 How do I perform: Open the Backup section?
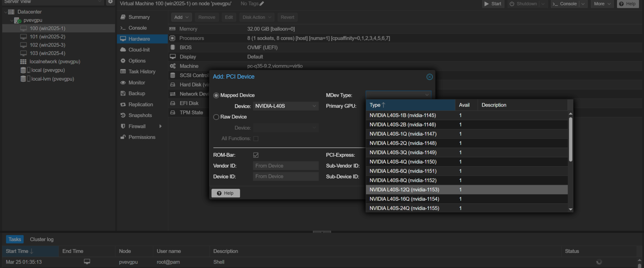(142, 93)
